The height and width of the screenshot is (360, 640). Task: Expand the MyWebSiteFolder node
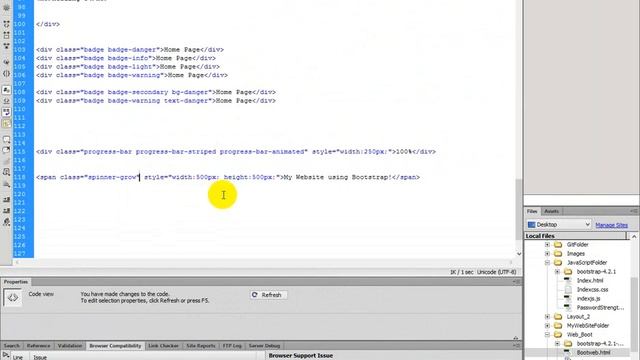pos(547,326)
